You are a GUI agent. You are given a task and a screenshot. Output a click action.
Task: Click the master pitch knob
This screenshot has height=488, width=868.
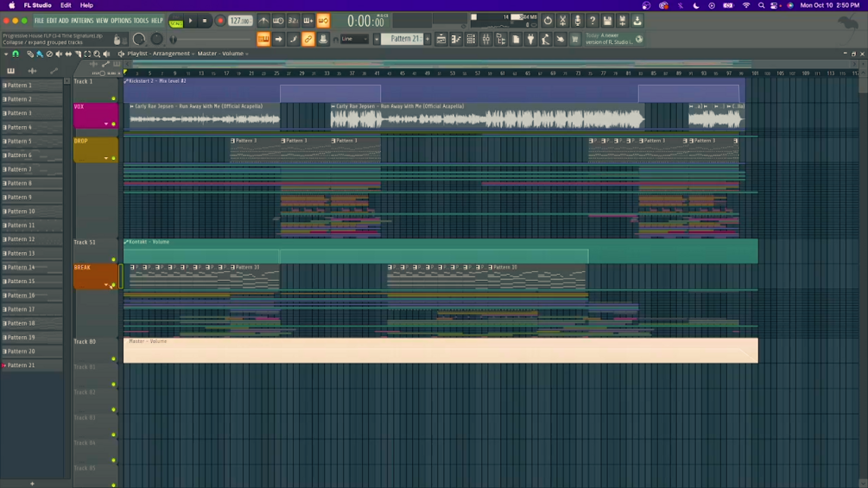tap(157, 39)
